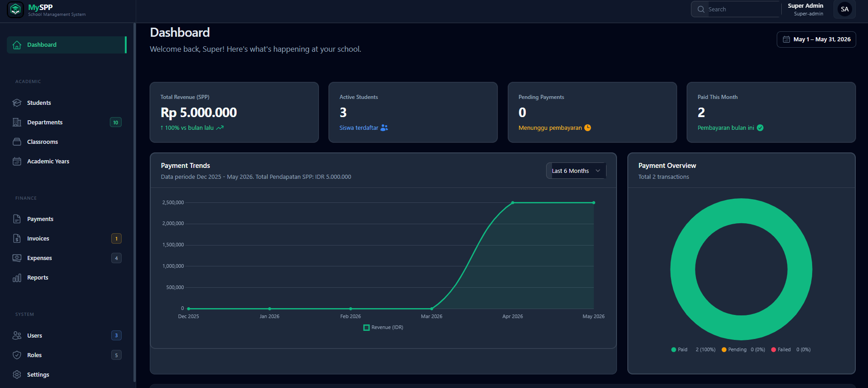Click the Siswa terdaftar users icon
868x388 pixels.
[x=384, y=128]
